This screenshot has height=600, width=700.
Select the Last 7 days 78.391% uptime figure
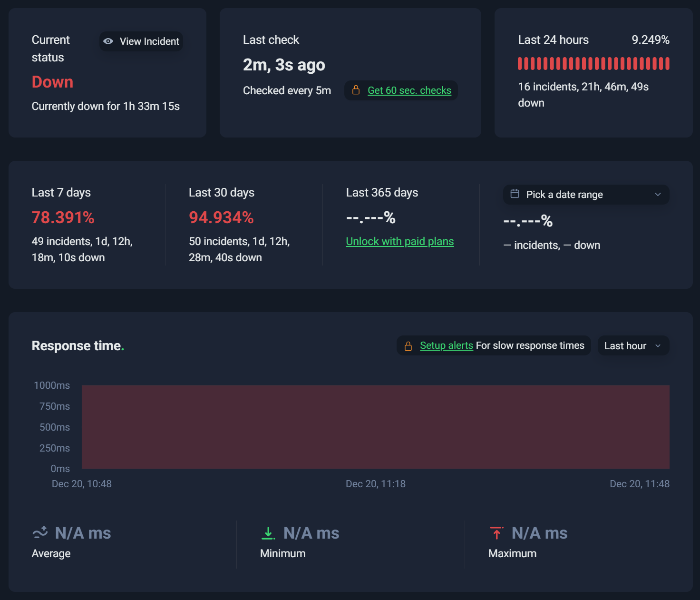coord(63,217)
